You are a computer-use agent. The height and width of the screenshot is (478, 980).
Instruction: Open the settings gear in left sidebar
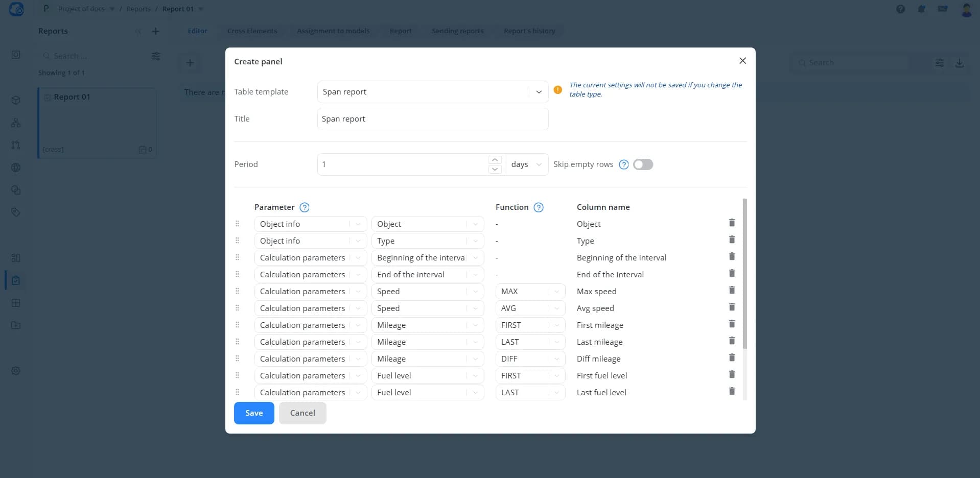(16, 371)
